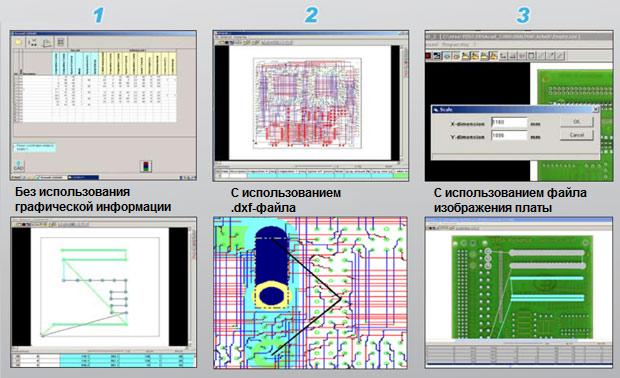The width and height of the screenshot is (620, 378).
Task: Click the red square toolbar icon in screenshot 3
Action: pos(428,56)
